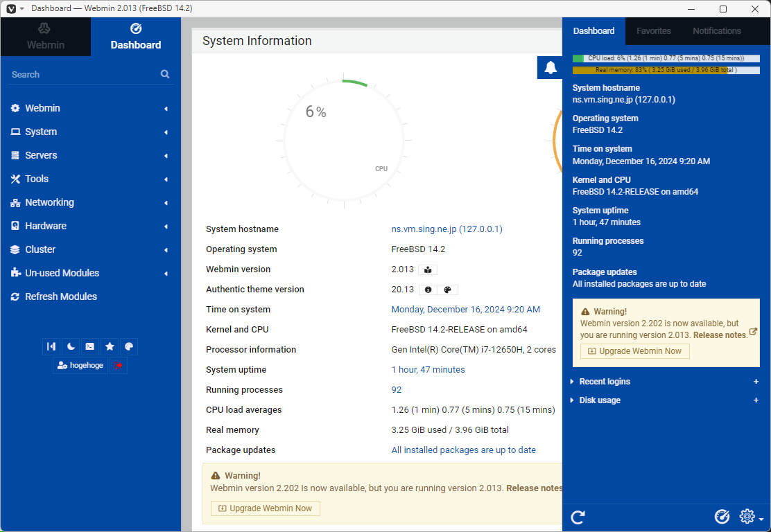Click Upgrade Webmin Now in side panel
Image resolution: width=771 pixels, height=532 pixels.
[635, 351]
